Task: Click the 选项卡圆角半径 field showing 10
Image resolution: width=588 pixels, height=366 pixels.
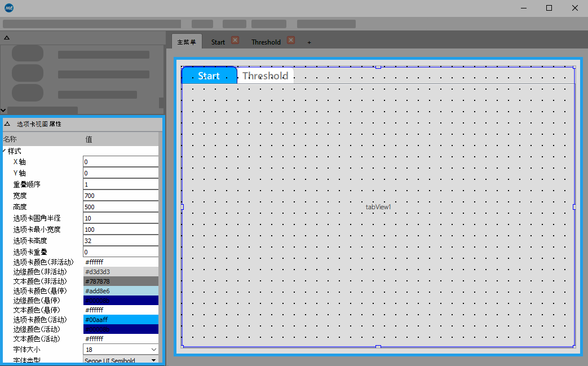Action: 121,218
